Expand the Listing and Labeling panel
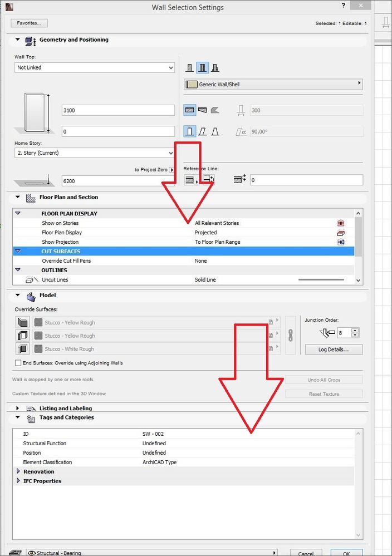Screen dimensions: 392x556 tap(17, 408)
